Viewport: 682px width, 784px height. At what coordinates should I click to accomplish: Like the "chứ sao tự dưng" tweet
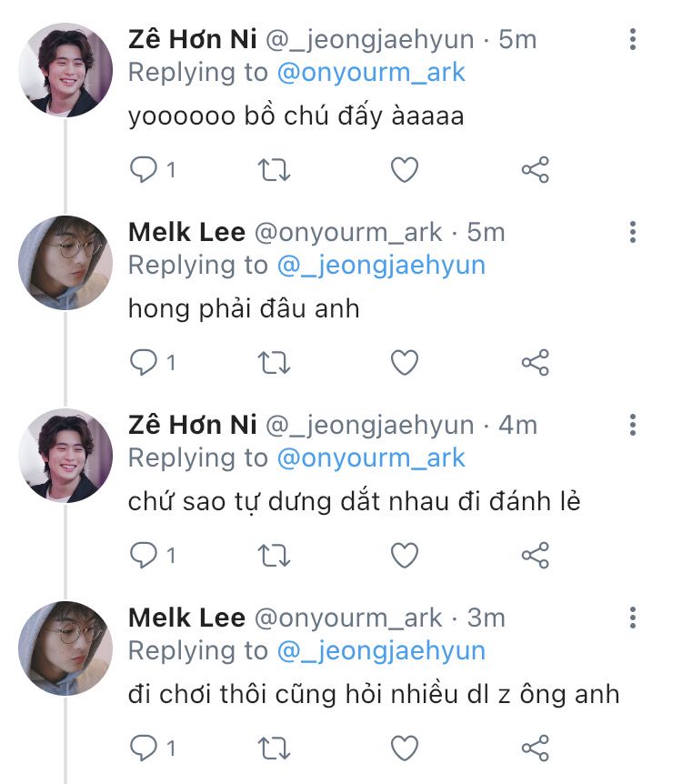tap(404, 554)
